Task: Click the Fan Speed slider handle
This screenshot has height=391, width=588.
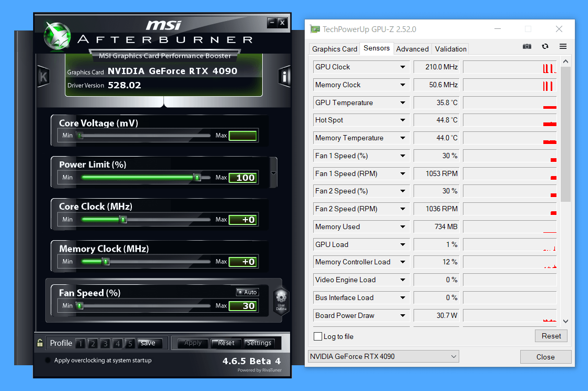Action: click(x=79, y=305)
